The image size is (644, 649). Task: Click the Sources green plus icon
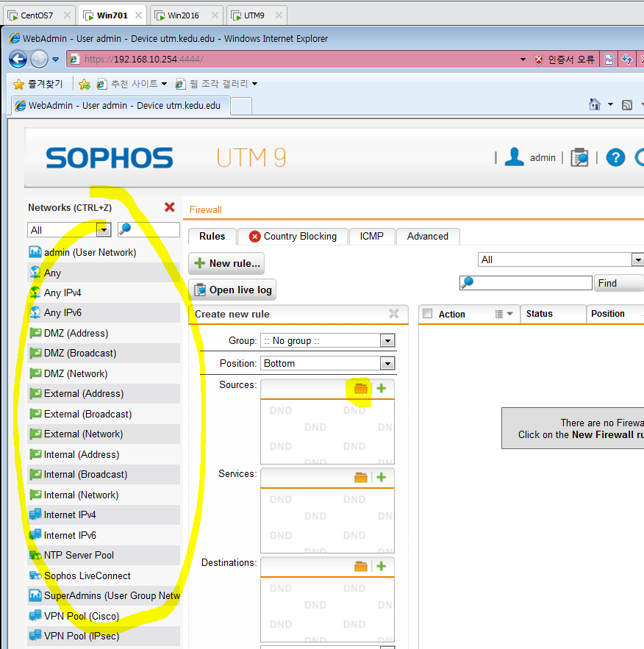[x=382, y=388]
